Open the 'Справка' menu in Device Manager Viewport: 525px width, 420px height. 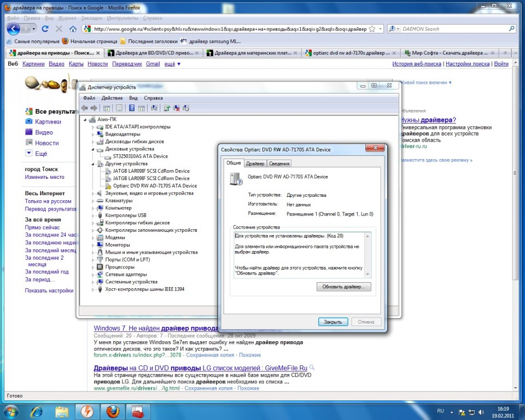pos(153,98)
